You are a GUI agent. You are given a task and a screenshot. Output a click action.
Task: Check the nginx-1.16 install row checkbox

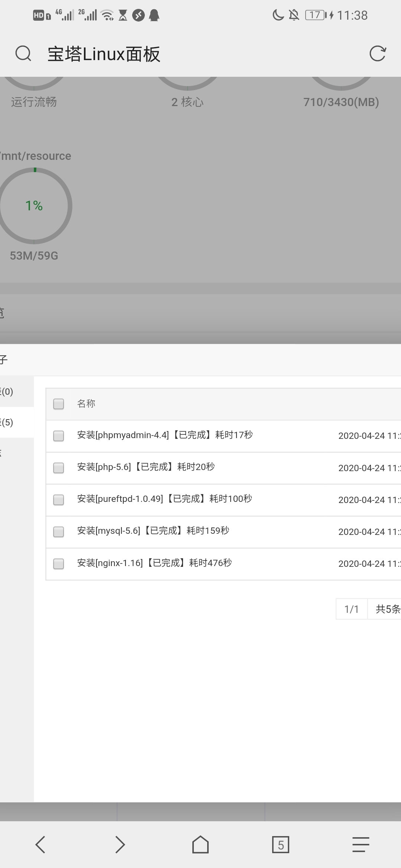59,564
